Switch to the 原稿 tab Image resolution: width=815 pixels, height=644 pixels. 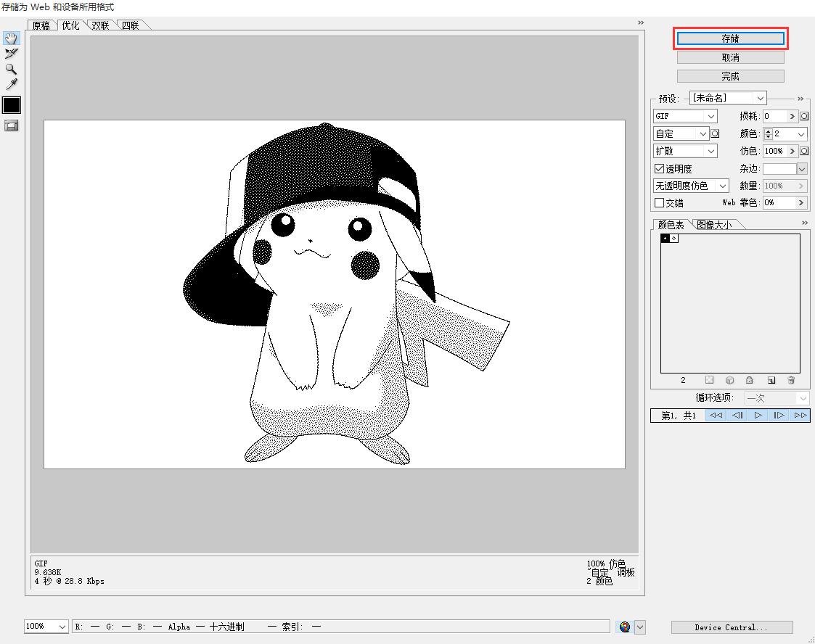click(x=41, y=25)
